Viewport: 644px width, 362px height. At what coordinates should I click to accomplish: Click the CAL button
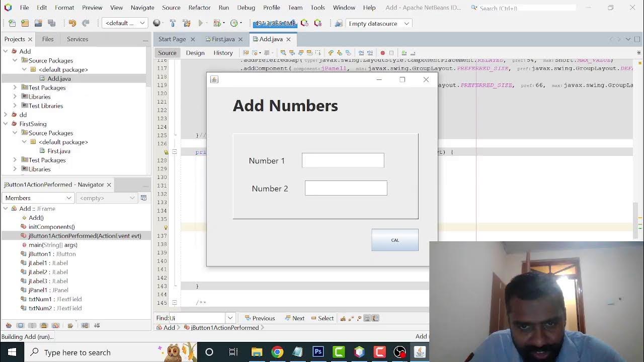point(395,240)
